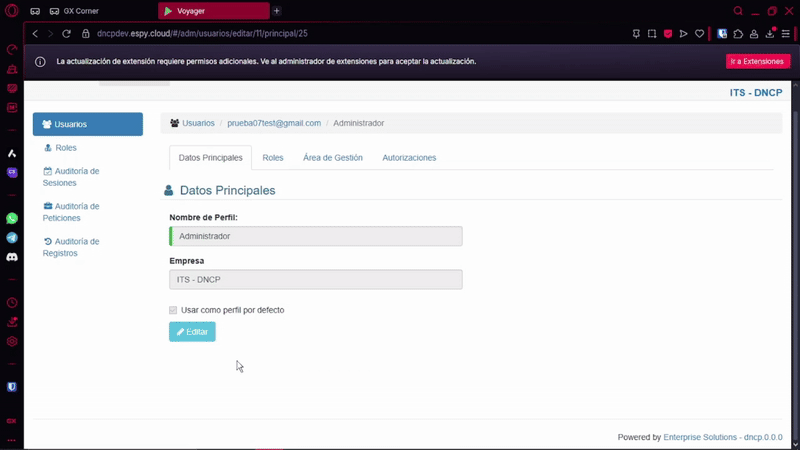
Task: Go back with the browser back arrow
Action: pos(35,34)
